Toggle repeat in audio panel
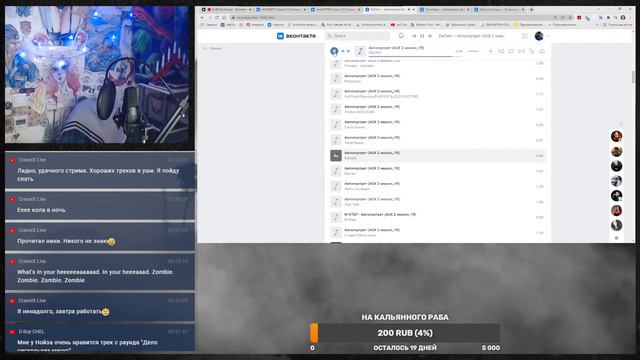 pyautogui.click(x=511, y=51)
